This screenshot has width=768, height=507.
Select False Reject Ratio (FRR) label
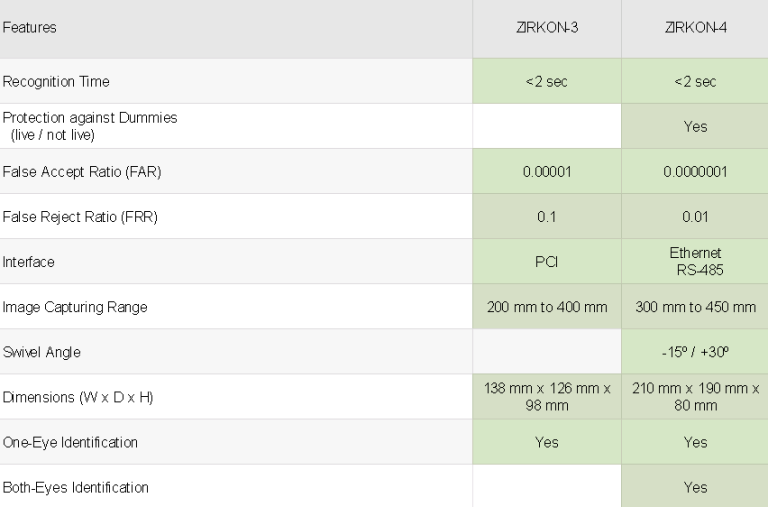pyautogui.click(x=79, y=217)
